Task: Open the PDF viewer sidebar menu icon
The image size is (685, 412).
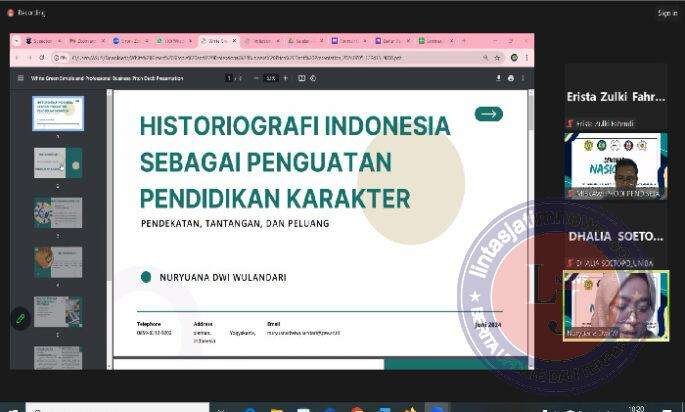Action: click(19, 78)
